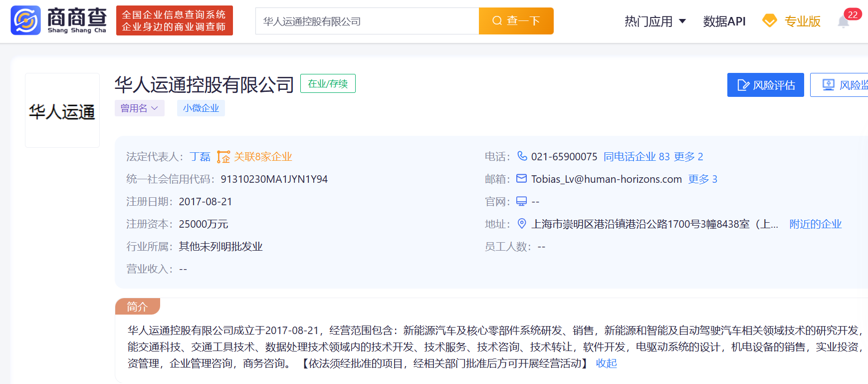Click the 小微企业 tag
Viewport: 868px width, 384px height.
pyautogui.click(x=201, y=108)
